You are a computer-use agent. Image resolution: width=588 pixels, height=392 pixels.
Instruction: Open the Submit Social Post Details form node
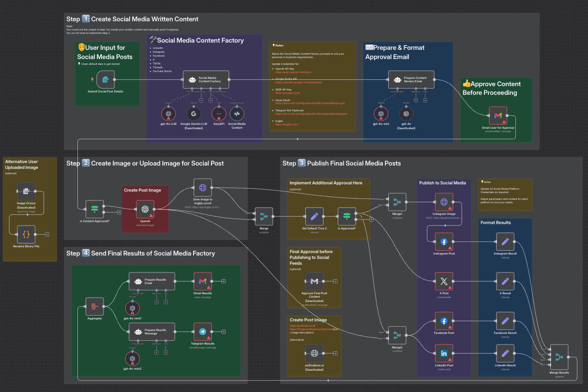(105, 79)
